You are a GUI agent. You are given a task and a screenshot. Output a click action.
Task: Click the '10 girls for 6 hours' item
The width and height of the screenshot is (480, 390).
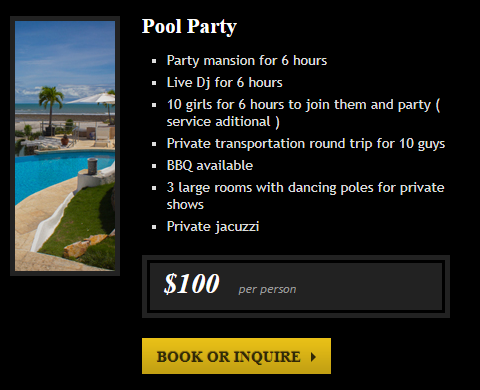pyautogui.click(x=304, y=113)
